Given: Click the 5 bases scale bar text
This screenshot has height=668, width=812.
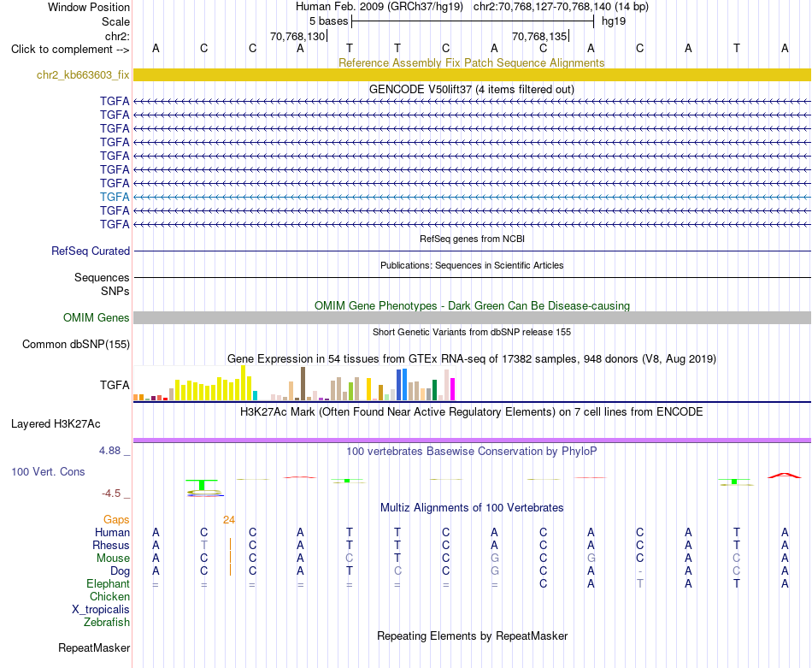Looking at the screenshot, I should tap(329, 21).
